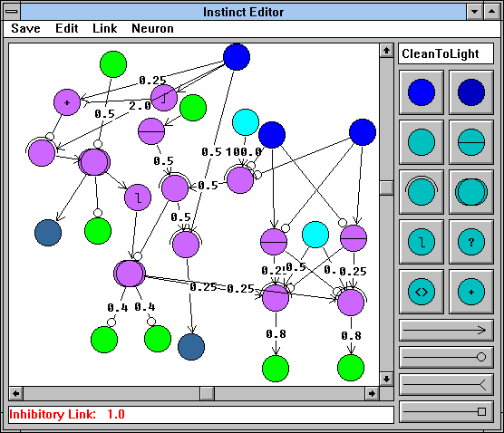This screenshot has height=433, width=504.
Task: Select the dark blue neuron palette button
Action: 471,92
